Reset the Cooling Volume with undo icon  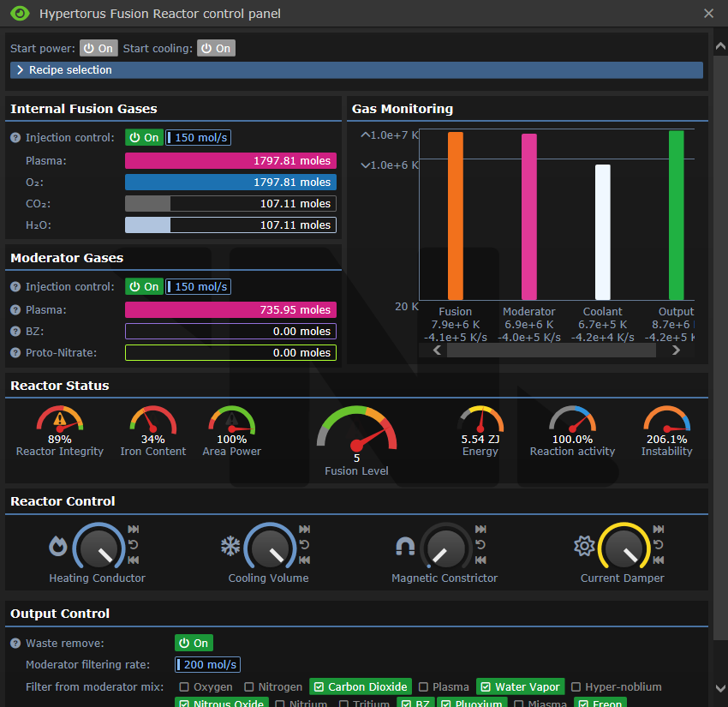click(x=304, y=544)
